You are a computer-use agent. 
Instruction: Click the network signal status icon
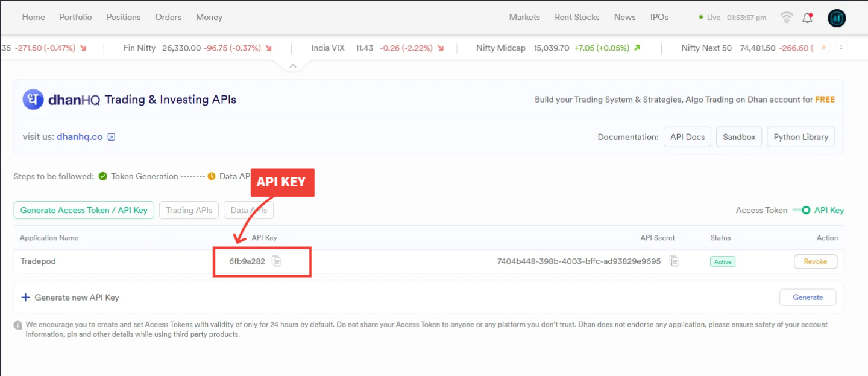786,18
